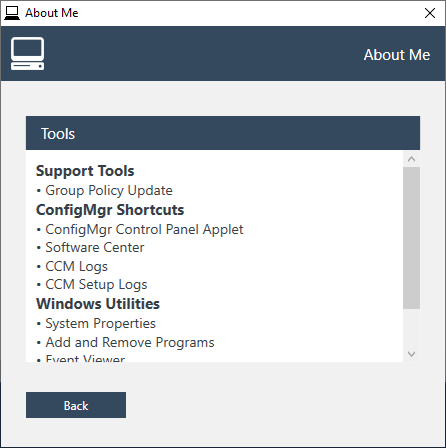Image resolution: width=446 pixels, height=448 pixels.
Task: Click the ConfigMgr Shortcuts heading
Action: coord(110,210)
